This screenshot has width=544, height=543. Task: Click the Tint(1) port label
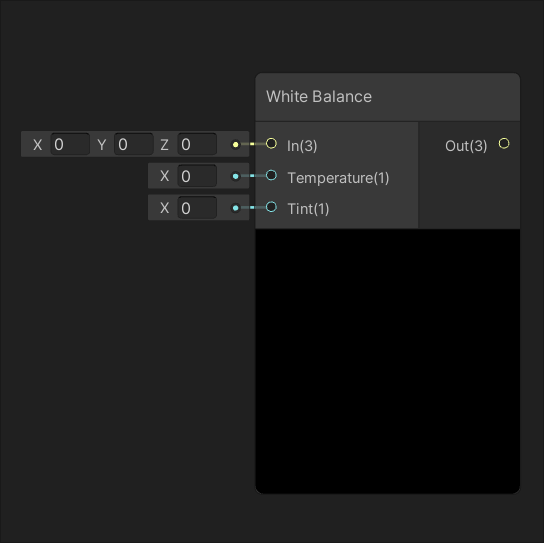tap(308, 209)
